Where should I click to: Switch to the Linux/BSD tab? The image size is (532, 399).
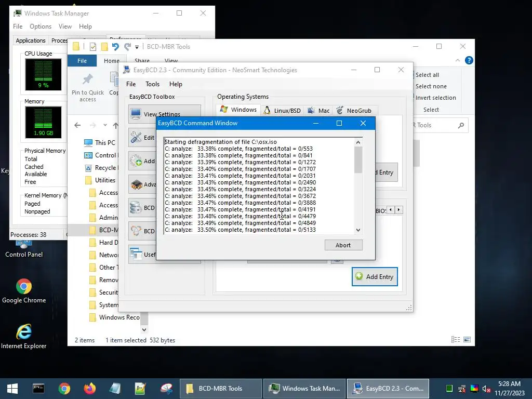pyautogui.click(x=282, y=111)
